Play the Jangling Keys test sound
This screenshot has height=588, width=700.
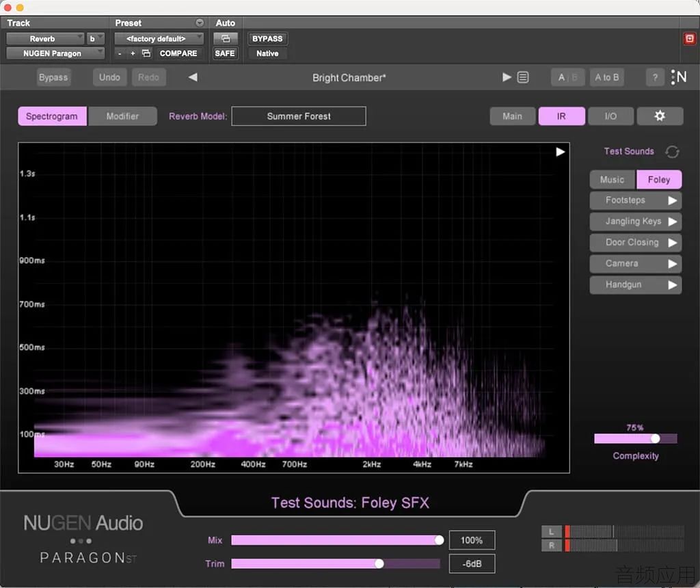point(673,222)
